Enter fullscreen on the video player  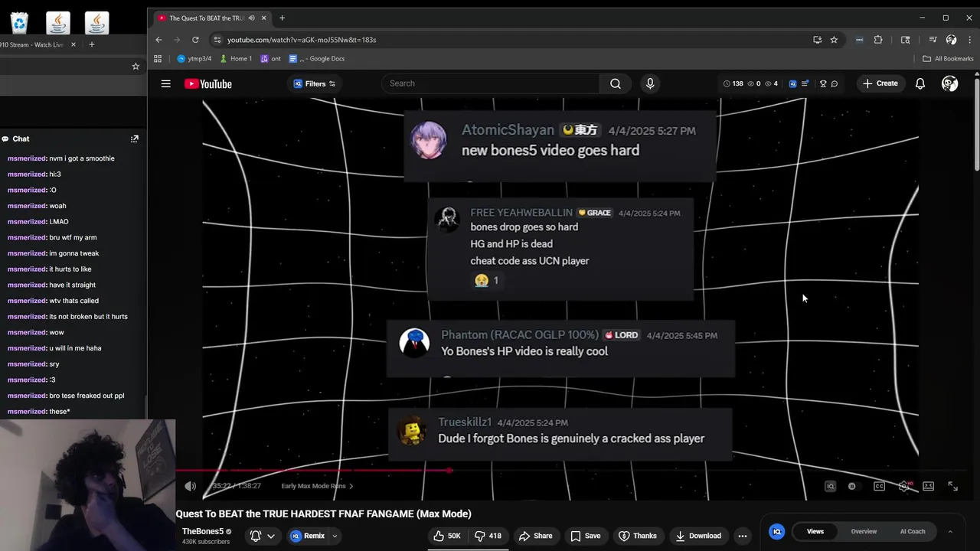953,486
